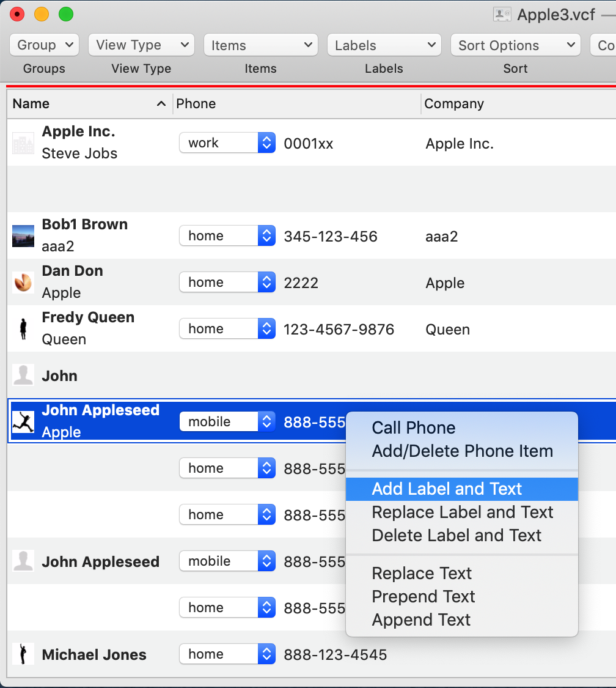The width and height of the screenshot is (616, 688).
Task: Click vCard file icon in title bar
Action: 502,15
